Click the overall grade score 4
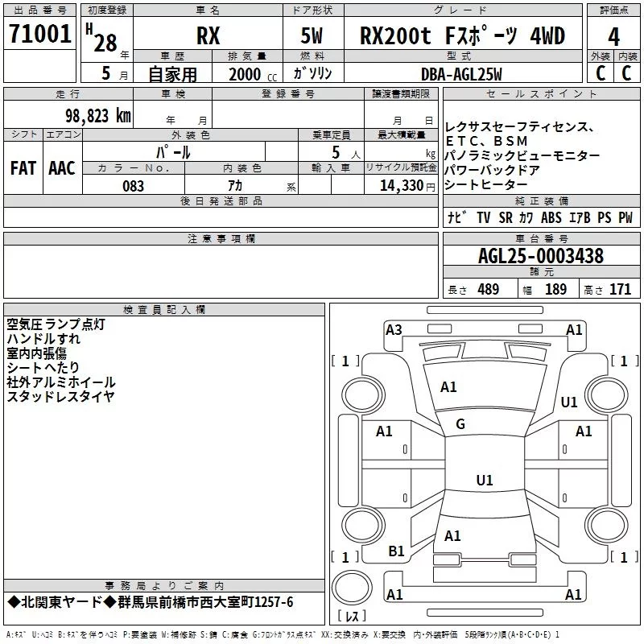 613,36
